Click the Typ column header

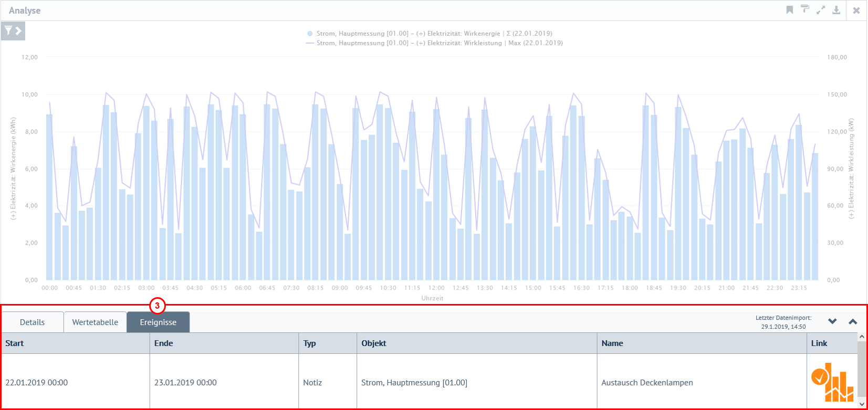310,343
